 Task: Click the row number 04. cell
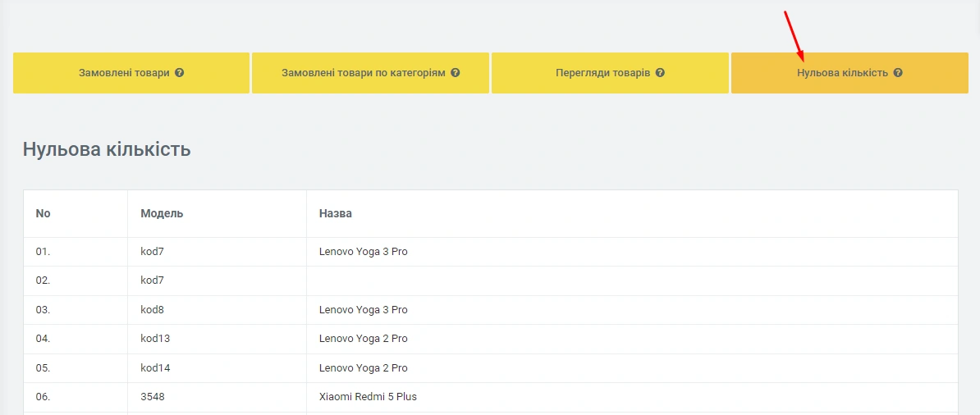point(43,339)
